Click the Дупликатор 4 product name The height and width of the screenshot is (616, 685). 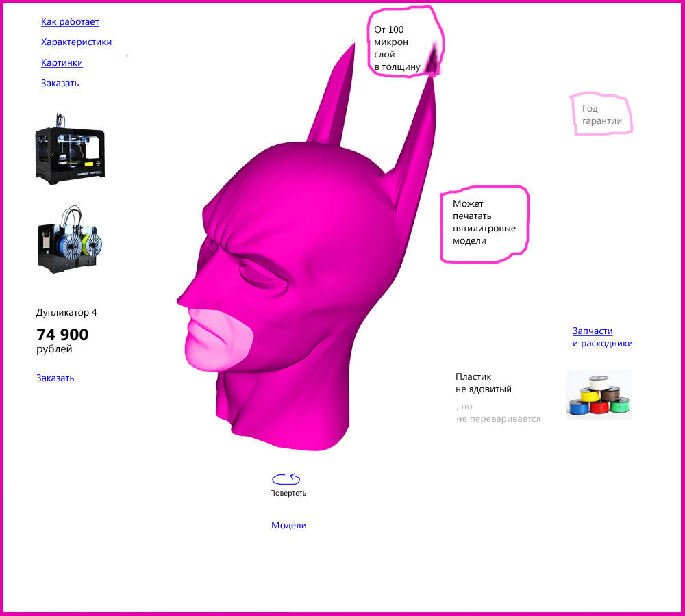(x=66, y=313)
